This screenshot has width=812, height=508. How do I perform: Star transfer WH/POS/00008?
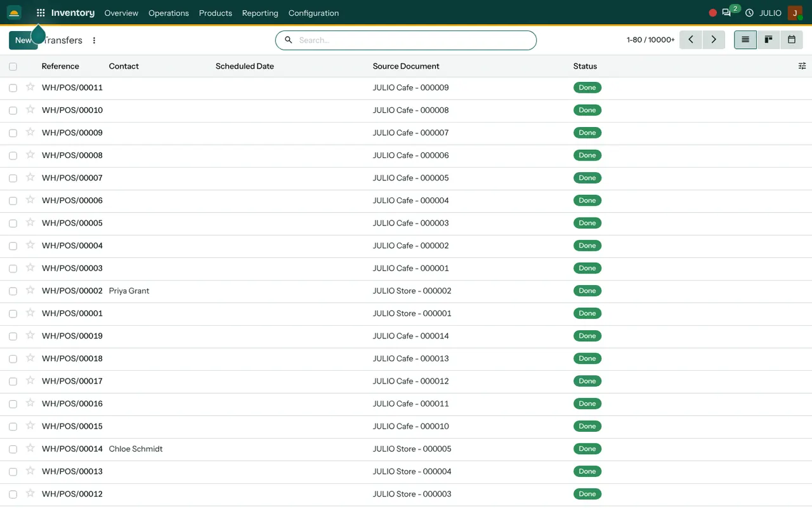click(x=30, y=154)
